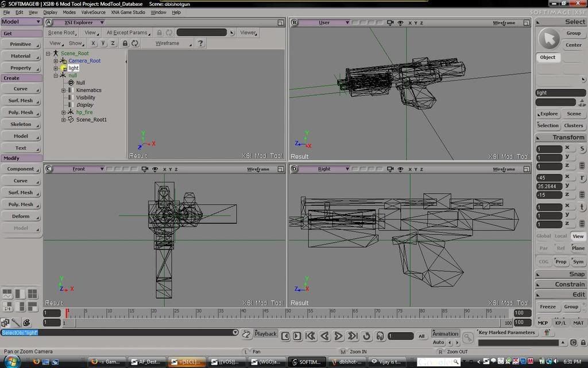
Task: Toggle eye visibility icon in User viewport
Action: pos(400,23)
